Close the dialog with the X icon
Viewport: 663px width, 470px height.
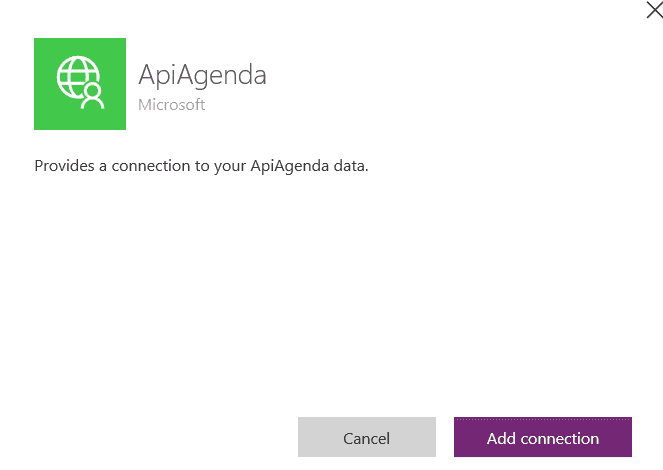point(654,9)
